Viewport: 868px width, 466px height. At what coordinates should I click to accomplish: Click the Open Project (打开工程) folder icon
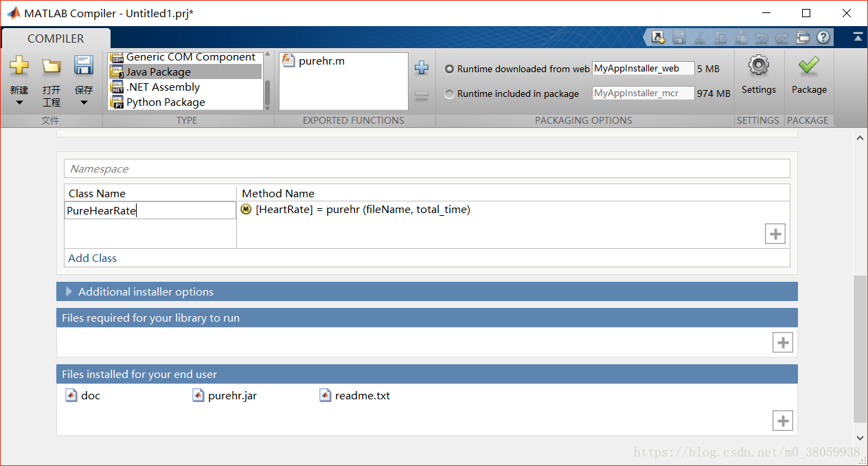pyautogui.click(x=52, y=66)
